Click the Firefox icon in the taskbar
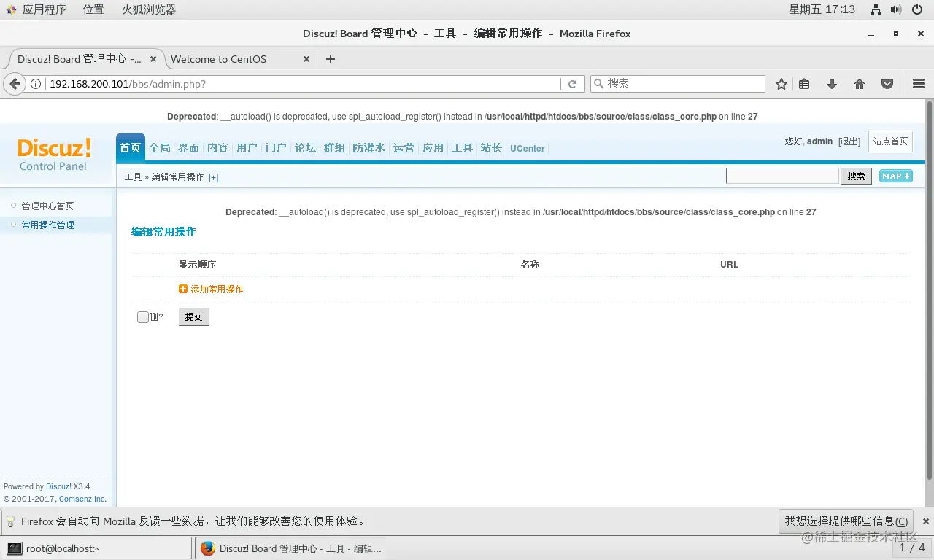Screen dimensions: 934x560 [x=208, y=548]
